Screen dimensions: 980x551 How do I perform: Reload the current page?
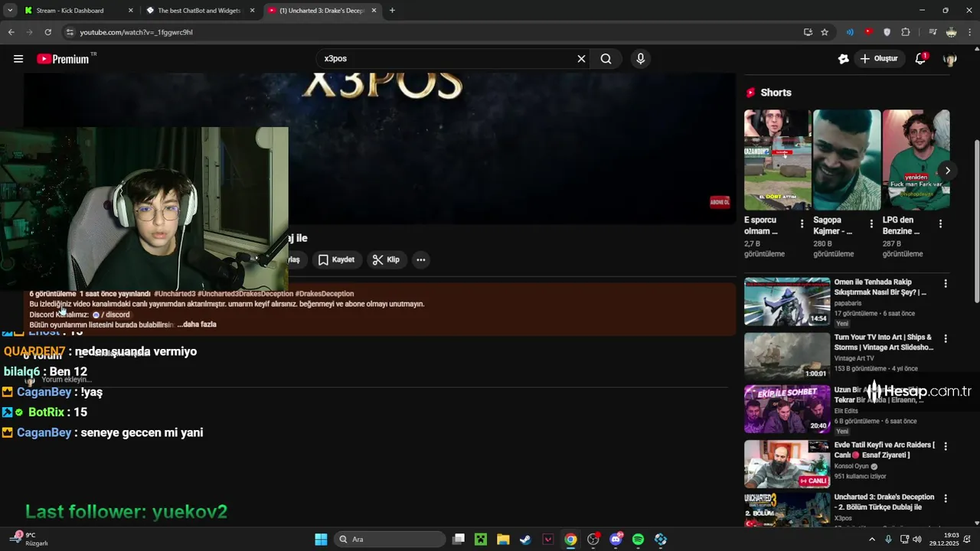(47, 32)
